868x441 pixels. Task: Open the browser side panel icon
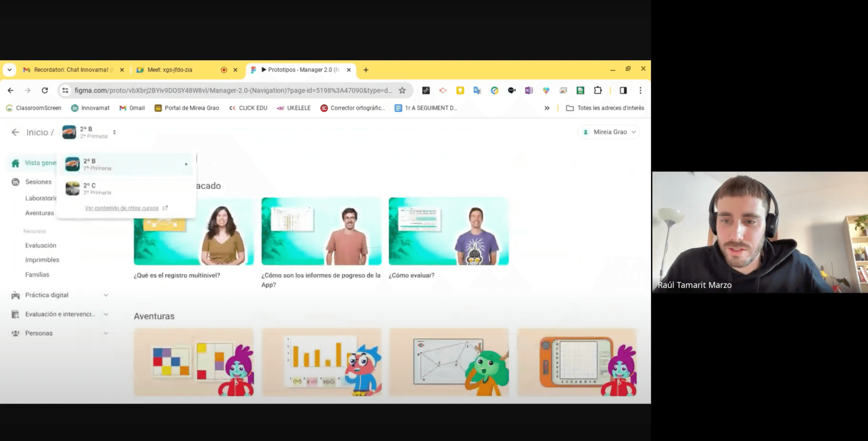tap(623, 90)
